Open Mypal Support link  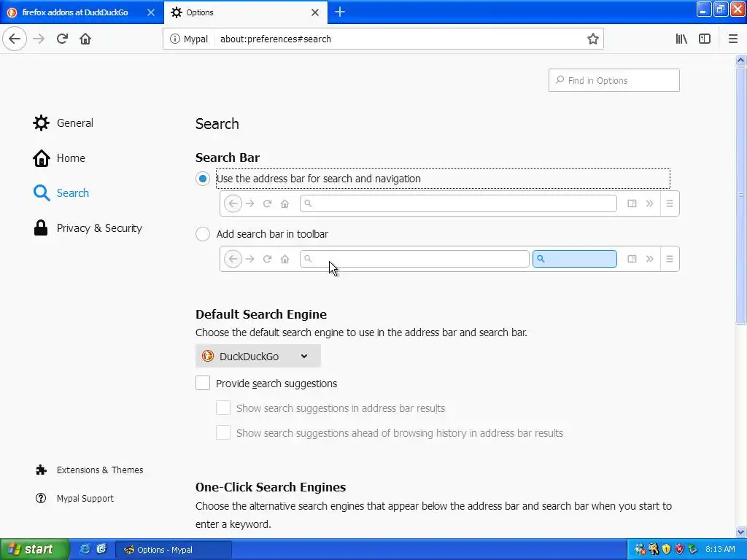click(x=75, y=498)
